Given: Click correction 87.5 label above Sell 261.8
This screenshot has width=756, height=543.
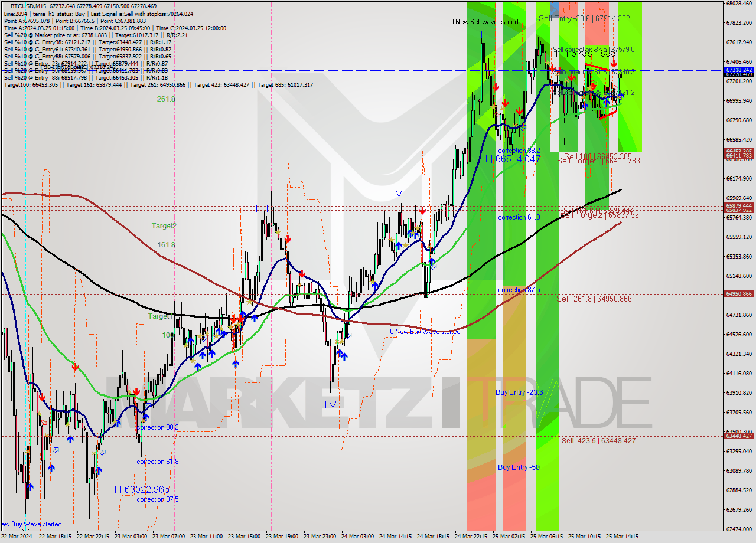Looking at the screenshot, I should pos(519,290).
